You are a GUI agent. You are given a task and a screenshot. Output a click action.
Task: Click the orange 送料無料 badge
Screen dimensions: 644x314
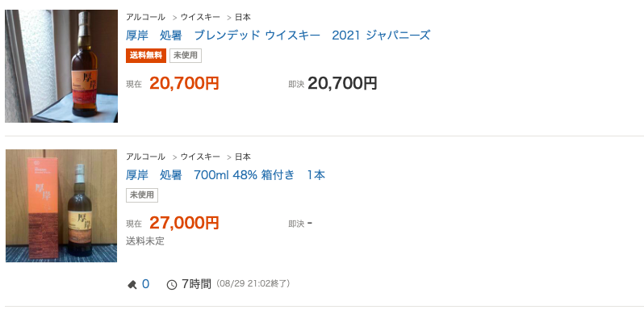[x=146, y=56]
